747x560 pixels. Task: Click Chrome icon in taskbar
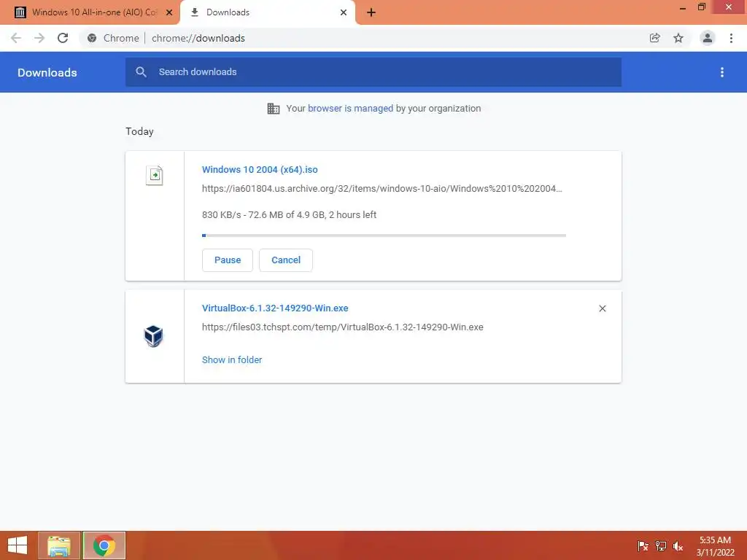(104, 545)
